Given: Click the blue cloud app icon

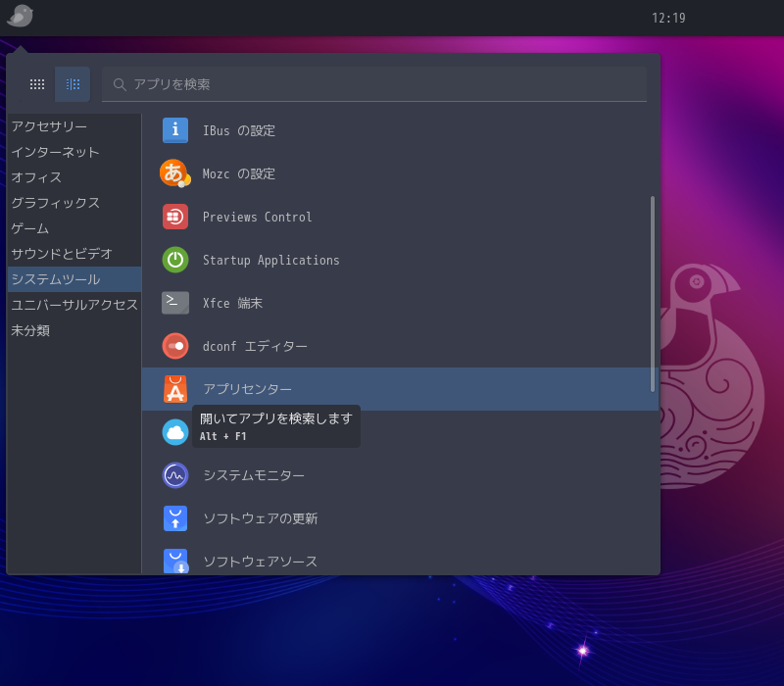Looking at the screenshot, I should (x=175, y=432).
